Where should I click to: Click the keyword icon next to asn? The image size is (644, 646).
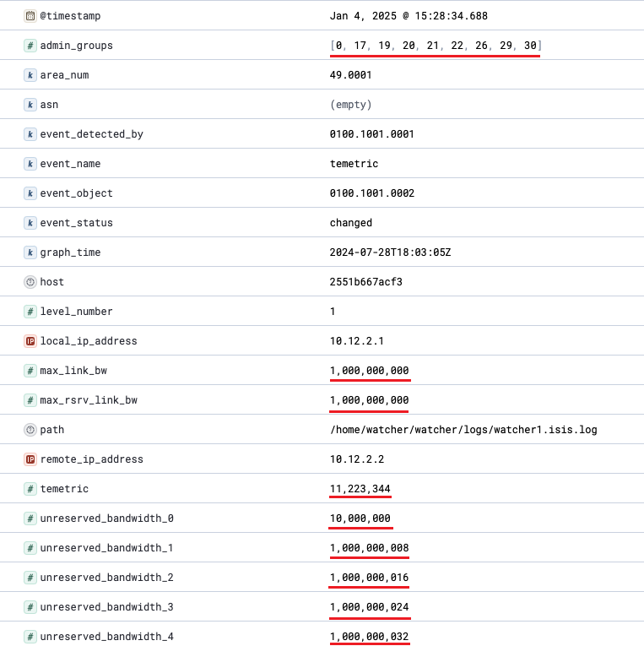tap(30, 105)
